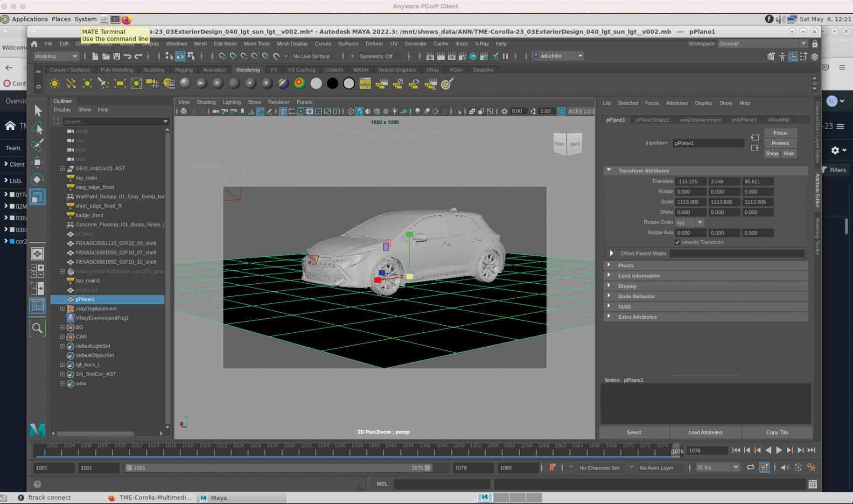Image resolution: width=853 pixels, height=504 pixels.
Task: Select the Rotate tool in the toolbox
Action: (37, 180)
